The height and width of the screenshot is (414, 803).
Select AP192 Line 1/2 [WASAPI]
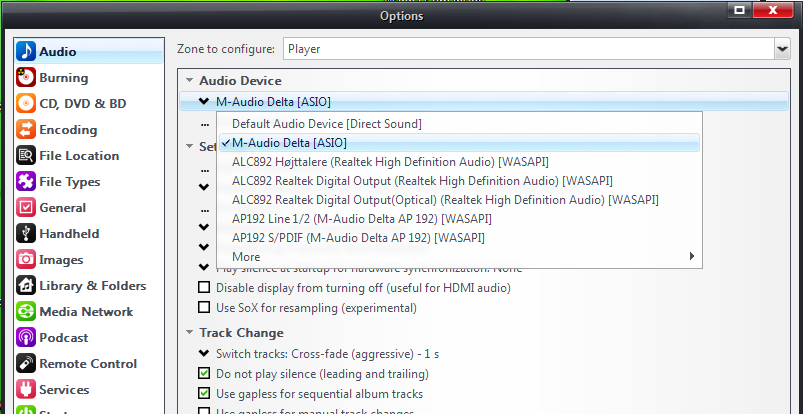tap(459, 219)
